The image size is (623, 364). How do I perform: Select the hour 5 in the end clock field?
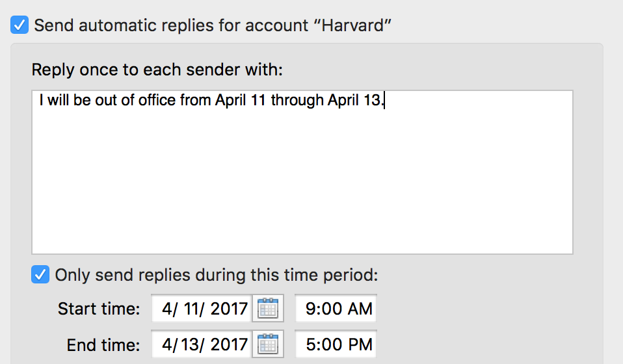pos(310,344)
